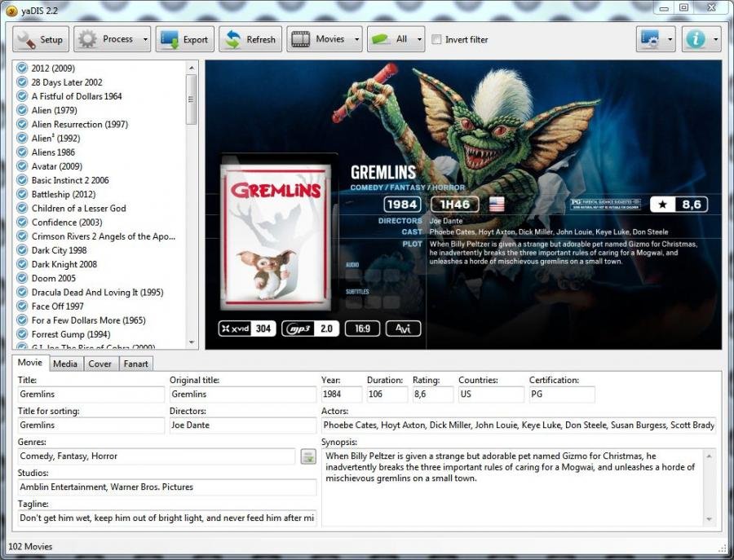The width and height of the screenshot is (734, 560).
Task: Click the All filter button
Action: 391,39
